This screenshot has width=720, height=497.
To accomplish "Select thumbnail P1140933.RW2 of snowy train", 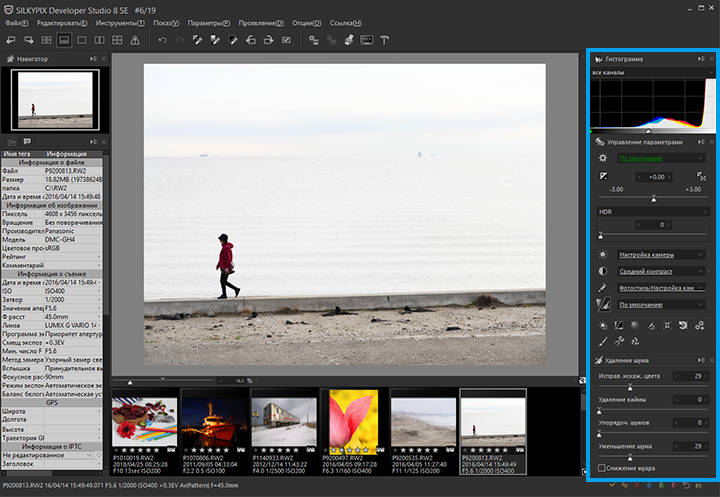I will pos(284,431).
